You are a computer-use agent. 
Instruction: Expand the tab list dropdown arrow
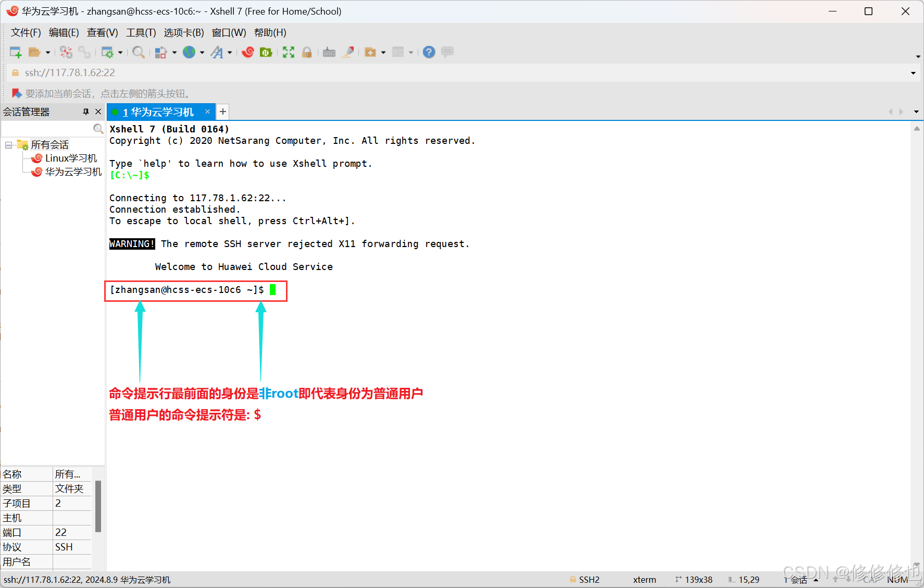[916, 112]
